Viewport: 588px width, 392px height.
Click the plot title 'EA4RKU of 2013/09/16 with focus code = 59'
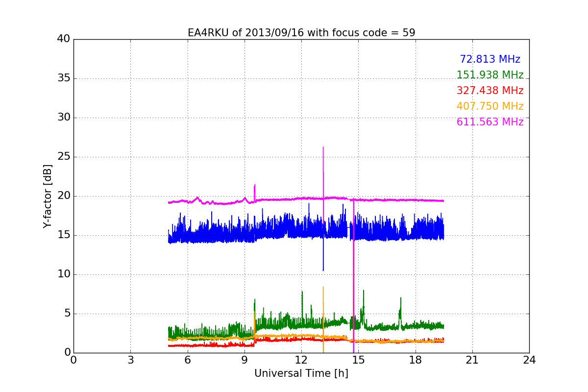[301, 33]
